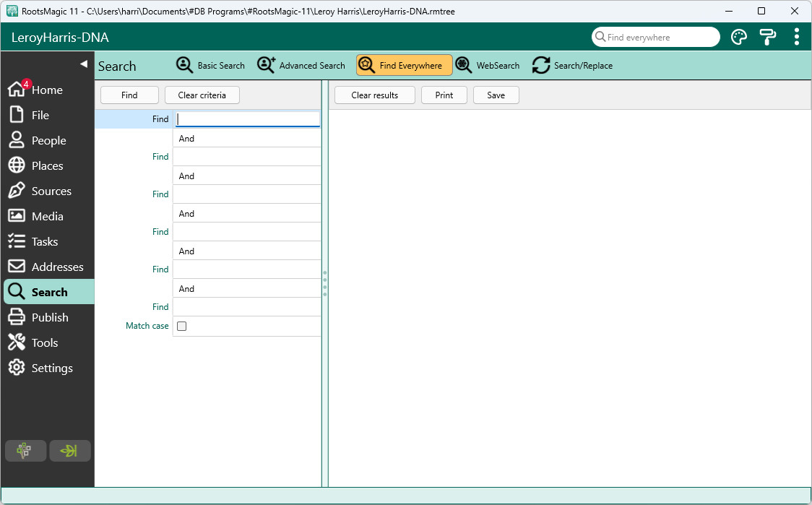Viewport: 812px width, 505px height.
Task: Select the Search page in sidebar
Action: [48, 292]
